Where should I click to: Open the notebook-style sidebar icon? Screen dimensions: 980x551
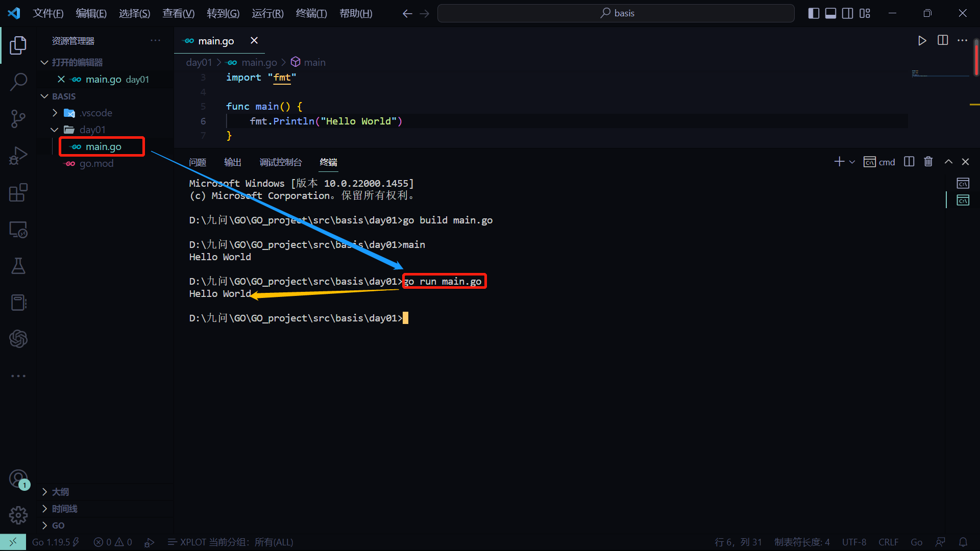point(18,303)
